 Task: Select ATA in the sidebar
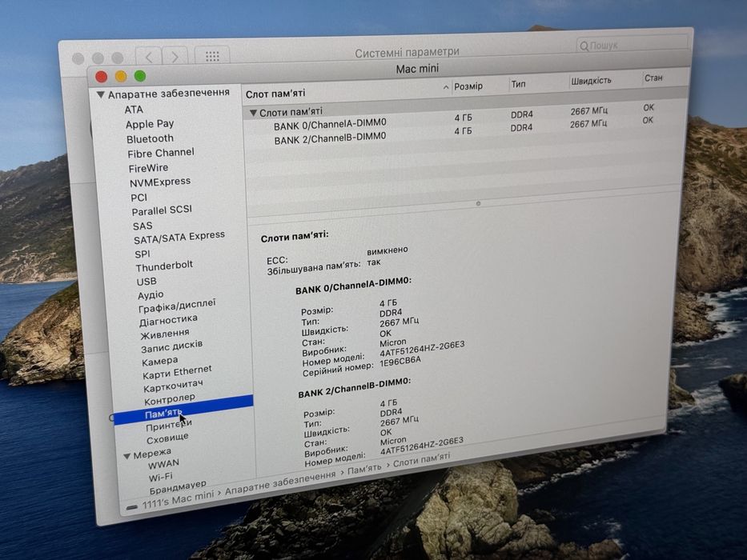134,110
